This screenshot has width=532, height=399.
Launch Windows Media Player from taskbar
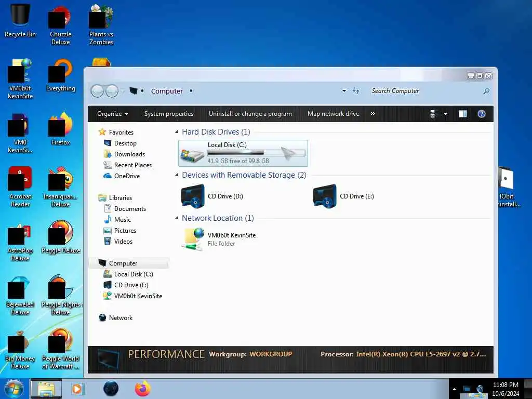pos(77,389)
